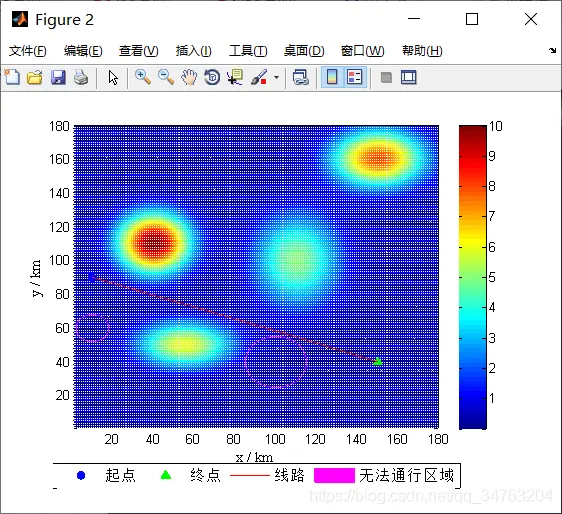The width and height of the screenshot is (562, 514).
Task: Print the figure with the printer icon
Action: tap(81, 77)
